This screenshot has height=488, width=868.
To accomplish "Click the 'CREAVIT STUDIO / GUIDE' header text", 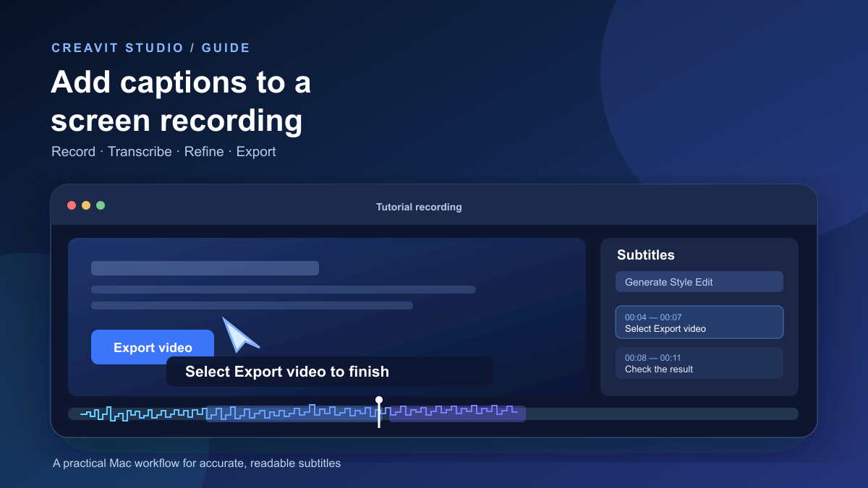I will [x=151, y=48].
